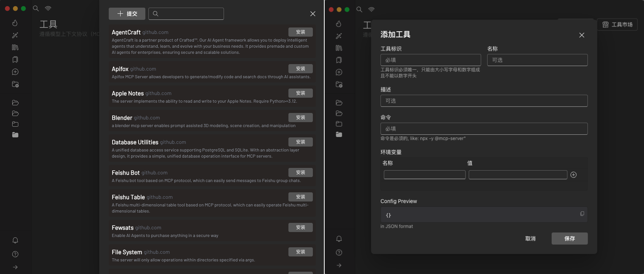Open the help question mark in right window

coord(339,253)
